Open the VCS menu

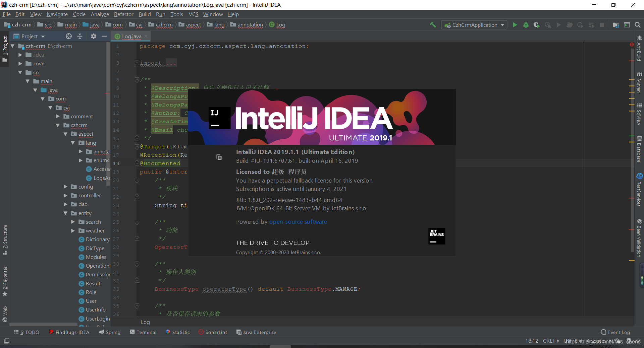point(194,14)
